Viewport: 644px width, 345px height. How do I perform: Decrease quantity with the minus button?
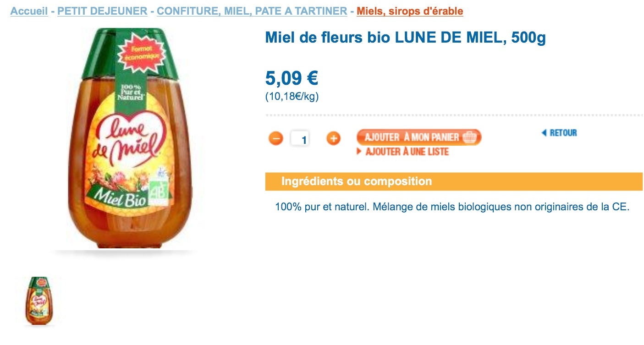tap(276, 138)
